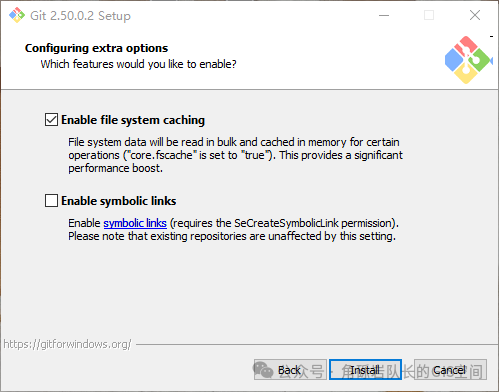
Task: Tick the Enable symbolic links checkbox
Action: pos(51,201)
